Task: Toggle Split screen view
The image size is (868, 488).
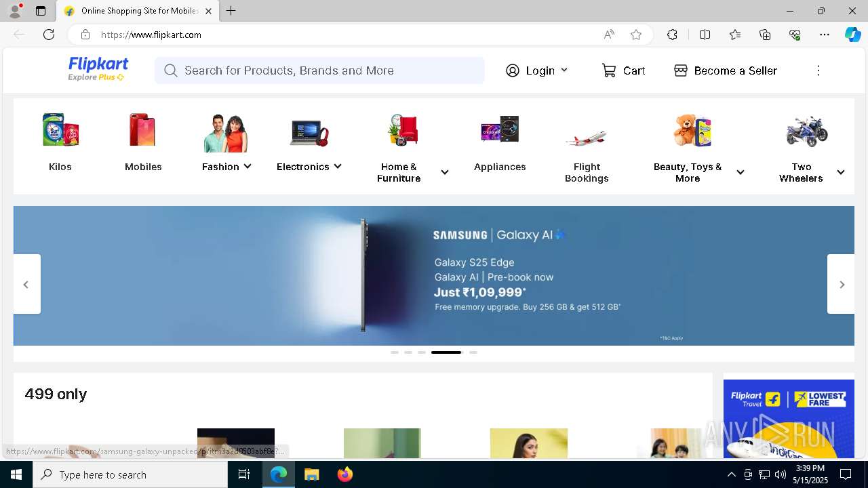Action: [x=705, y=35]
